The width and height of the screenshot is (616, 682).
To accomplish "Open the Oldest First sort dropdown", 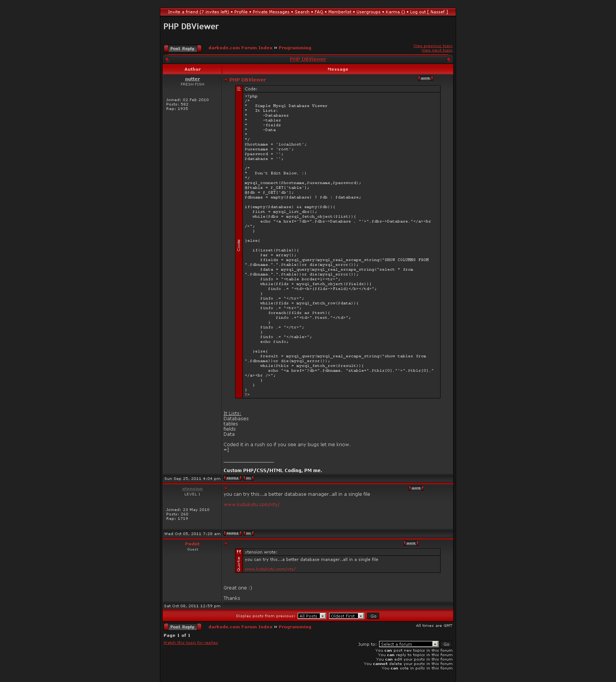I will point(346,616).
